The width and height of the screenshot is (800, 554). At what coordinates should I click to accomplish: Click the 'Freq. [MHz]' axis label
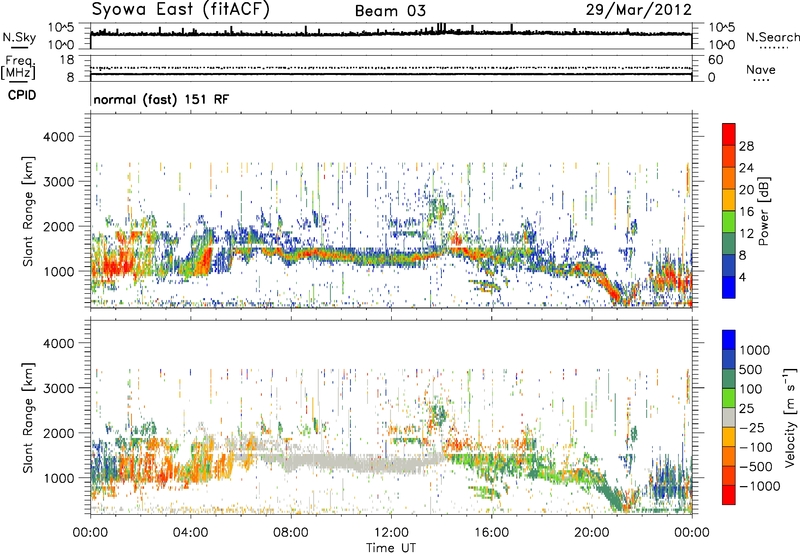[x=18, y=68]
